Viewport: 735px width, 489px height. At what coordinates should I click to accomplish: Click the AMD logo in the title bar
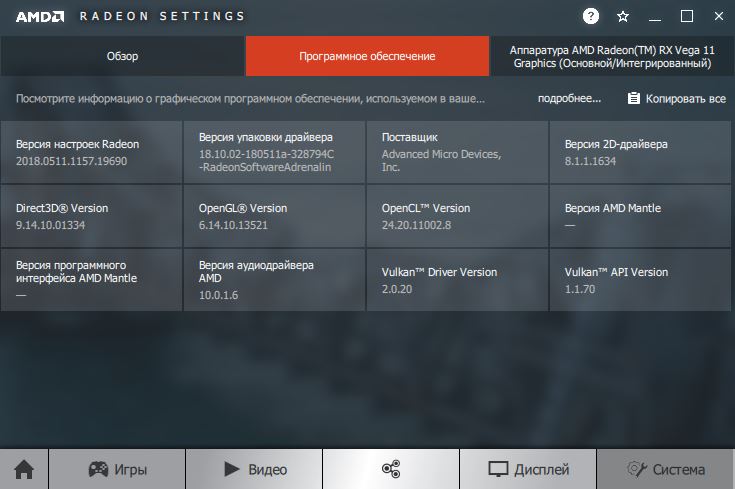tap(40, 17)
